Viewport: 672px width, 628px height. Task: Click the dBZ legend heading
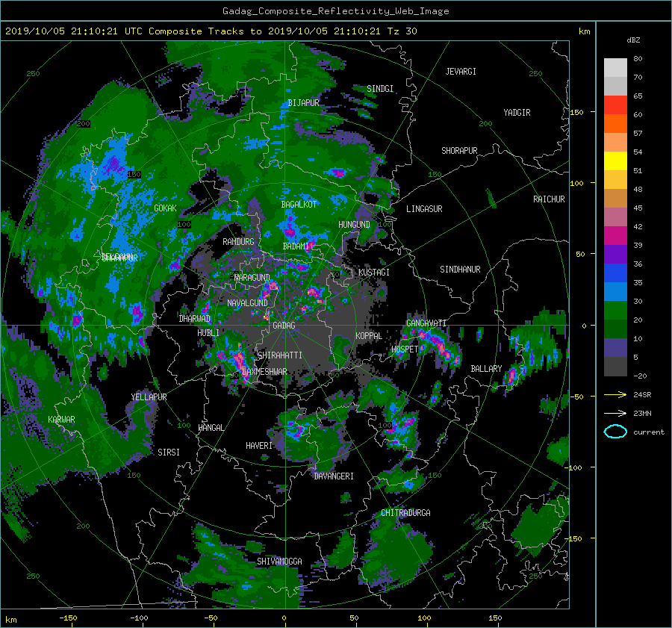tap(633, 40)
